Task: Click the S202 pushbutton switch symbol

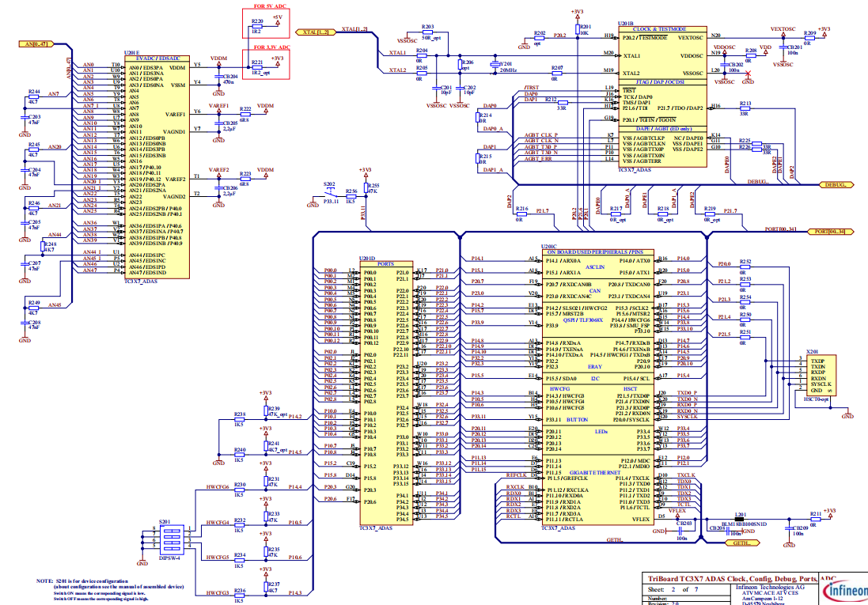Action: [x=331, y=193]
